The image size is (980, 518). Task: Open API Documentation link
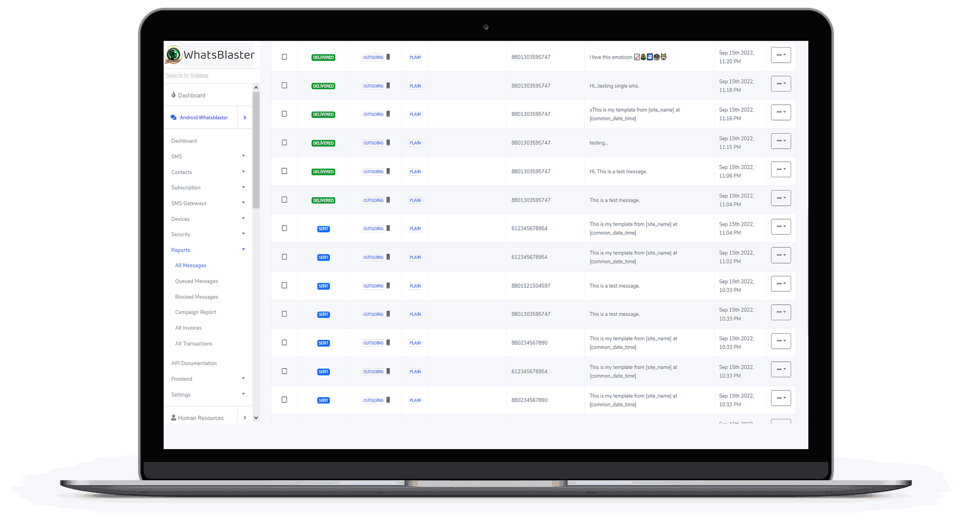pos(194,363)
